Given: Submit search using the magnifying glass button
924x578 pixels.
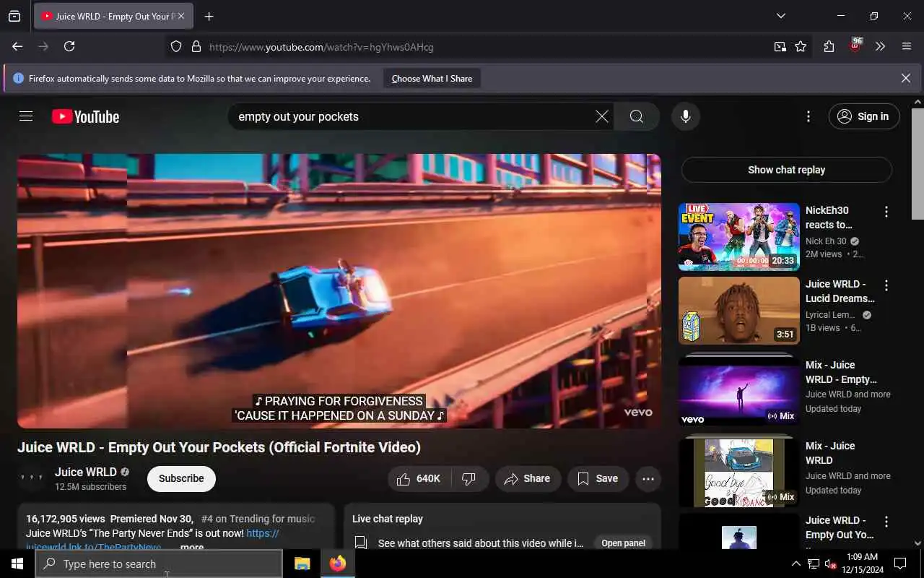Looking at the screenshot, I should (636, 116).
